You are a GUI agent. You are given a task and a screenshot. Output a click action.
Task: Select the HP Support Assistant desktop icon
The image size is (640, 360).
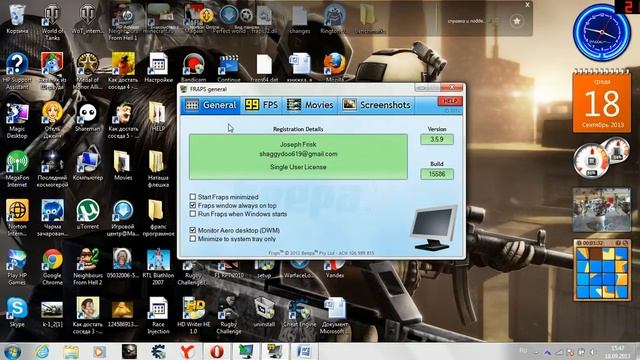(x=17, y=71)
